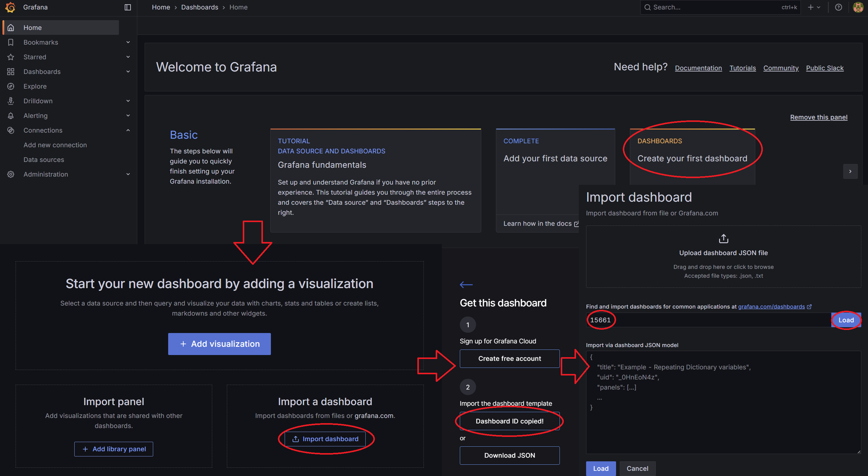Expand the Administration section chevron

[x=128, y=174]
